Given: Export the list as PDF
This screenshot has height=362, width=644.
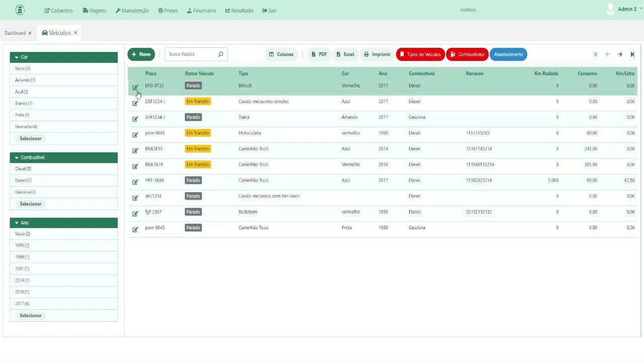Looking at the screenshot, I should [x=319, y=54].
